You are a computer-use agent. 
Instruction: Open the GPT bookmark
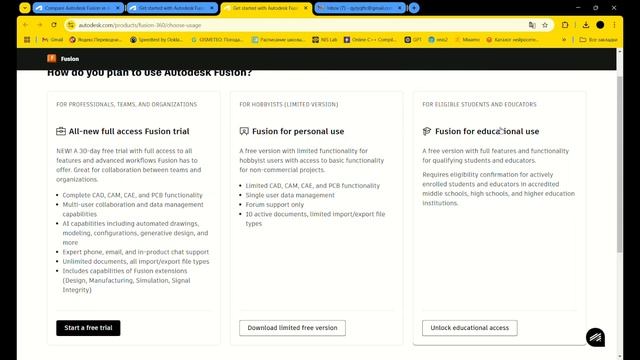click(413, 40)
